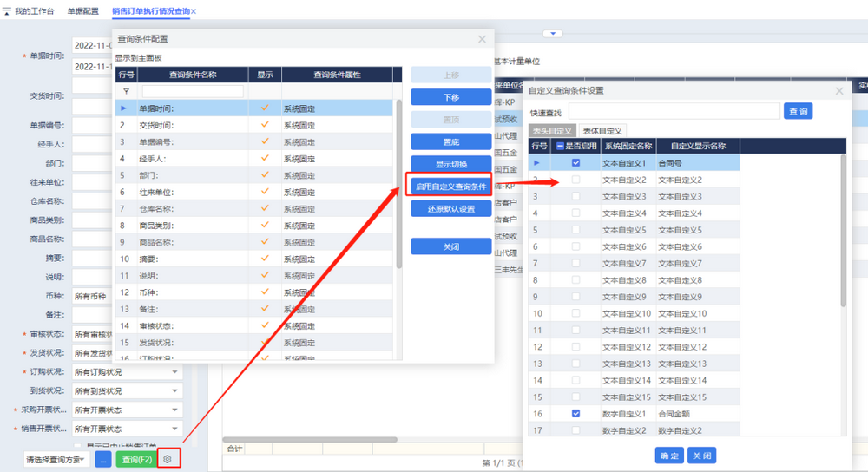Click the 还原默认设置 button
Screen dimensions: 868x472
tap(450, 209)
